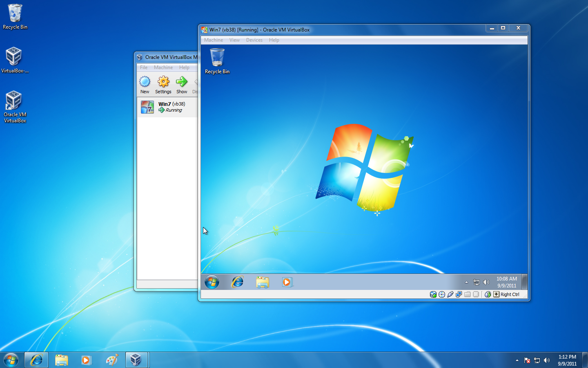
Task: Click the mouse integration indicator icon
Action: coord(488,294)
